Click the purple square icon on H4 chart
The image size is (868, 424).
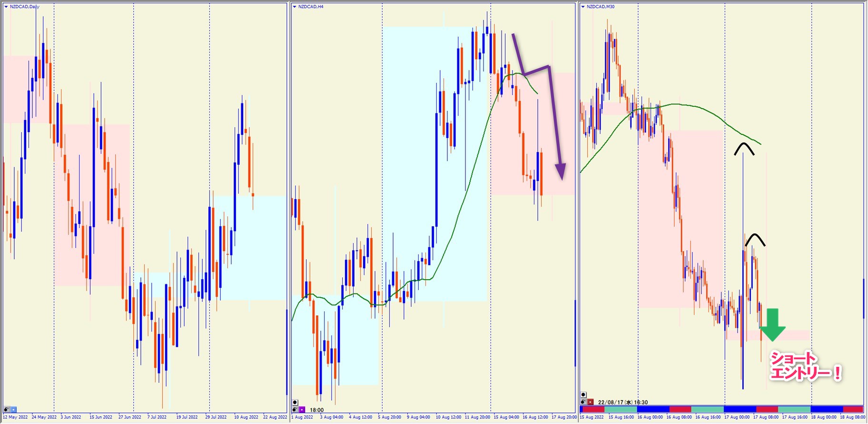pos(302,410)
